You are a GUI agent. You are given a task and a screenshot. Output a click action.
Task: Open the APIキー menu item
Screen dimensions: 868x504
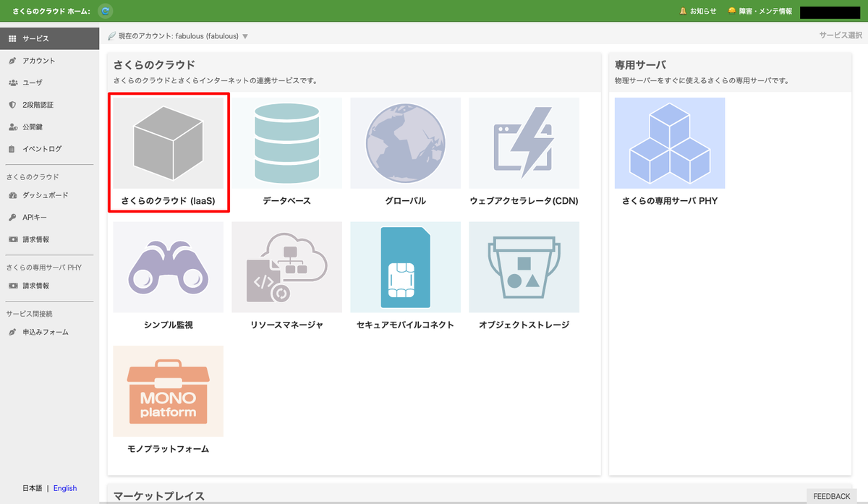(49, 218)
